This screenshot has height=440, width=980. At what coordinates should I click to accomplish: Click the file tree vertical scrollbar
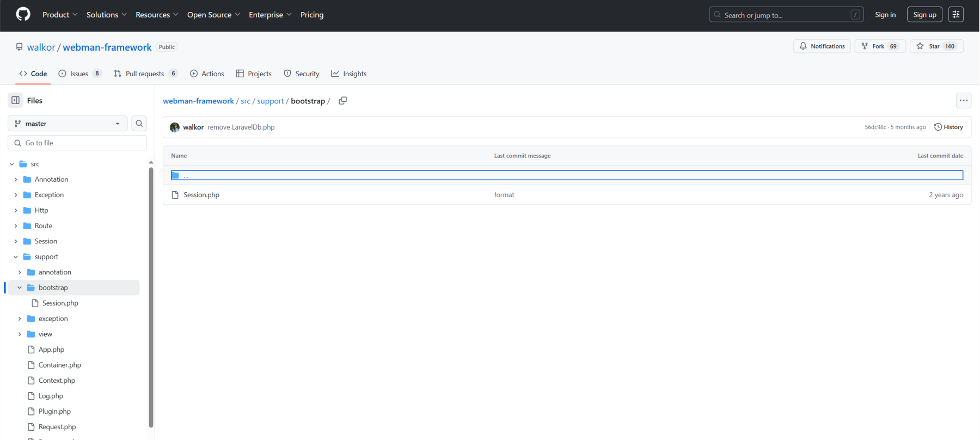(151, 297)
